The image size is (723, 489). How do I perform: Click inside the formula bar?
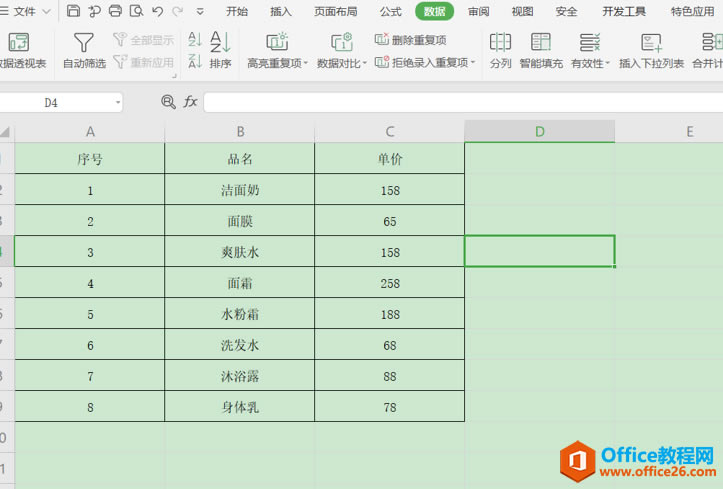point(463,102)
